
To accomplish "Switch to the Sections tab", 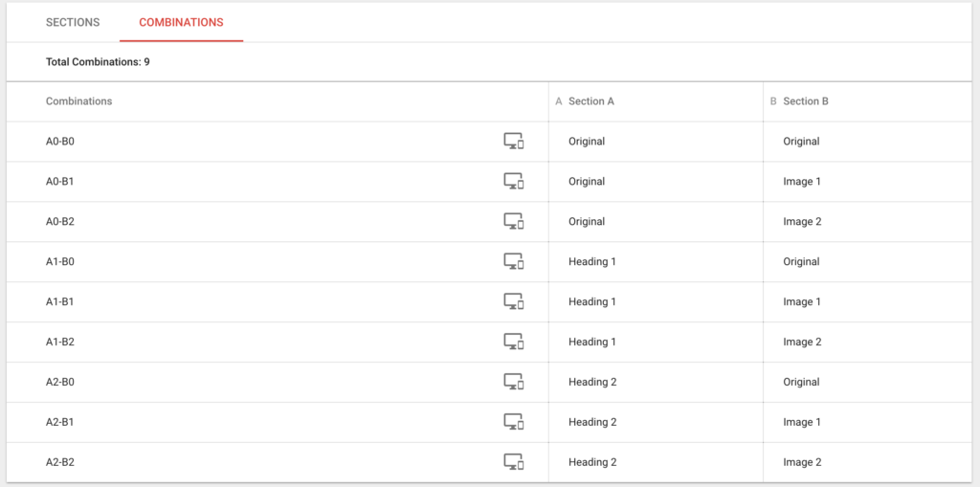I will click(x=73, y=22).
